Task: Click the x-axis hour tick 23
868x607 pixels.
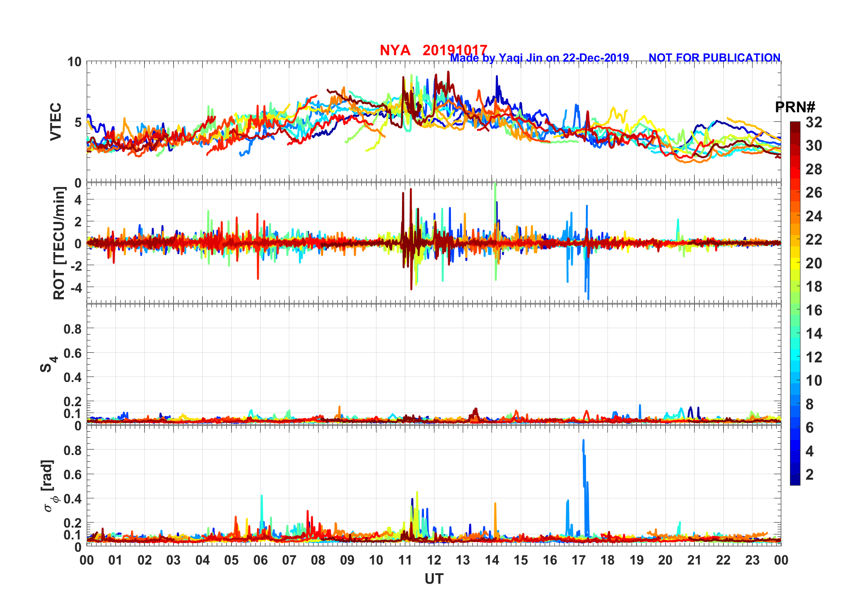Action: click(753, 560)
